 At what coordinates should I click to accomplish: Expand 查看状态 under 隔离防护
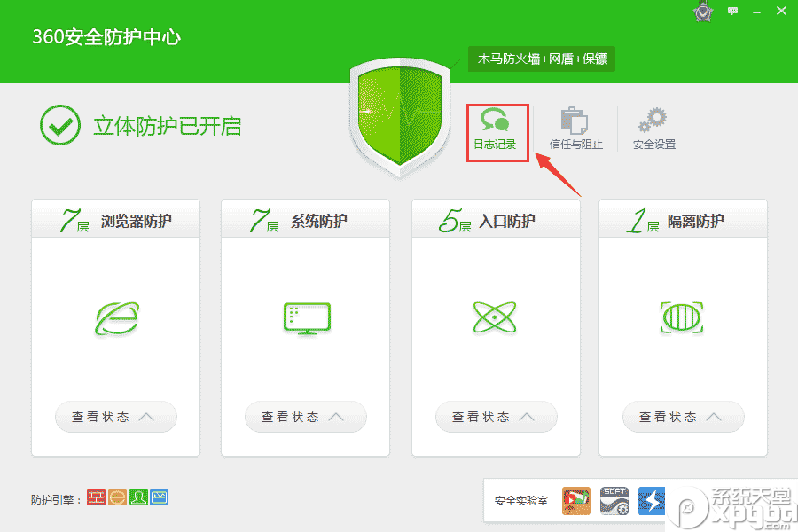(x=683, y=417)
